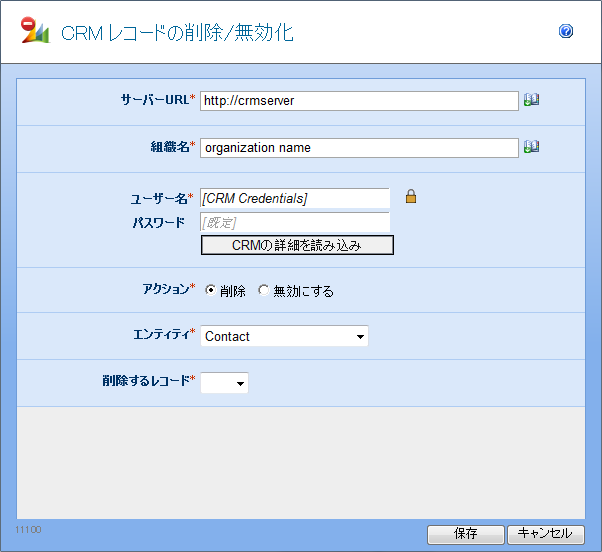Click the title CRM レコードの削除/無効化
This screenshot has width=602, height=552.
pyautogui.click(x=177, y=33)
